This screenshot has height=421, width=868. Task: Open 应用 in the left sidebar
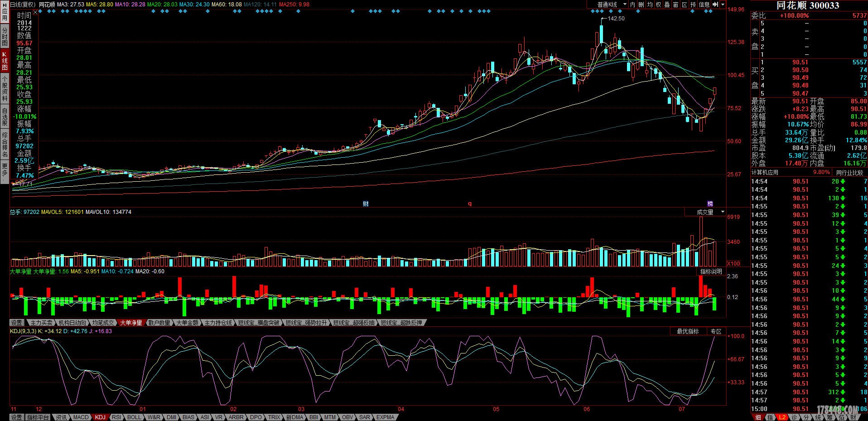tap(5, 12)
